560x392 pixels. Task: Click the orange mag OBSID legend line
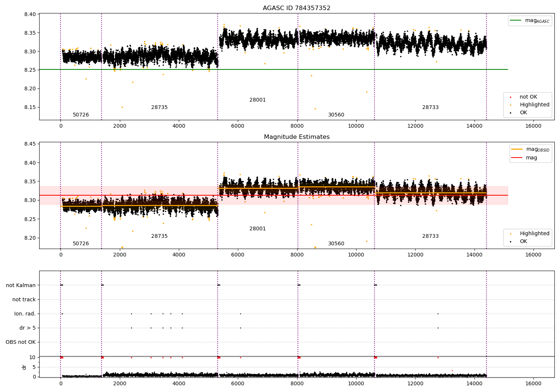[517, 149]
